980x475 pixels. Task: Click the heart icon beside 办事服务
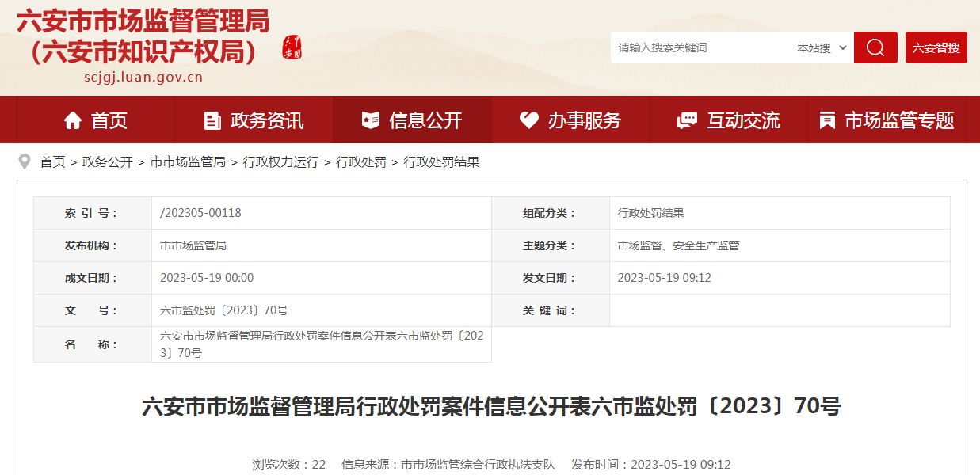[x=528, y=120]
